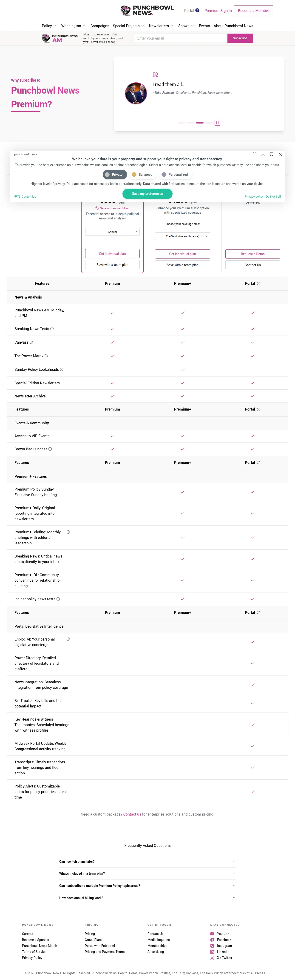Select the Private data access level
Screen dimensions: 295x980
[115, 175]
